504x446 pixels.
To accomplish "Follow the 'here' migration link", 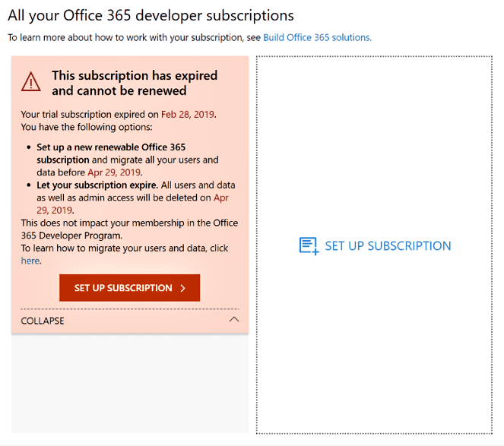I will pyautogui.click(x=30, y=261).
